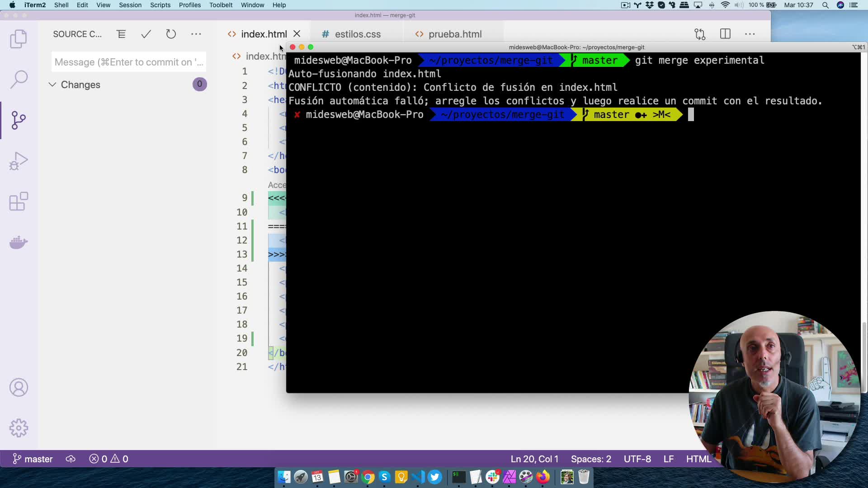Select the Run and Debug icon
This screenshot has height=488, width=868.
pos(18,160)
